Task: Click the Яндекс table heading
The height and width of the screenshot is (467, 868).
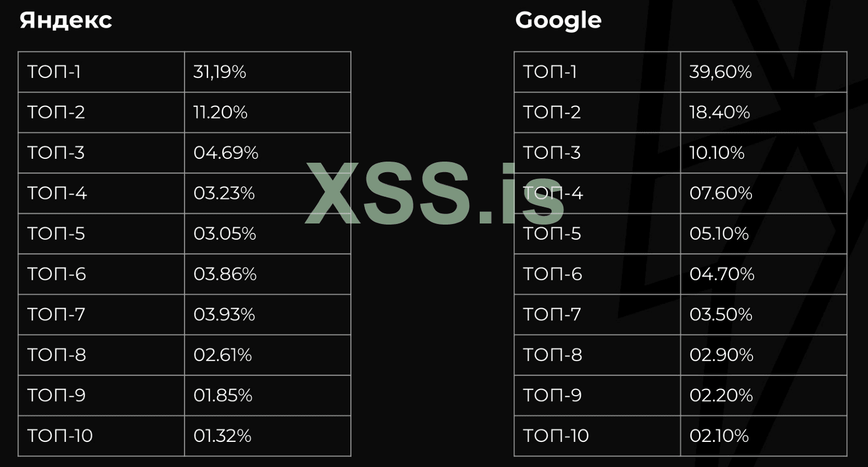Action: [66, 21]
